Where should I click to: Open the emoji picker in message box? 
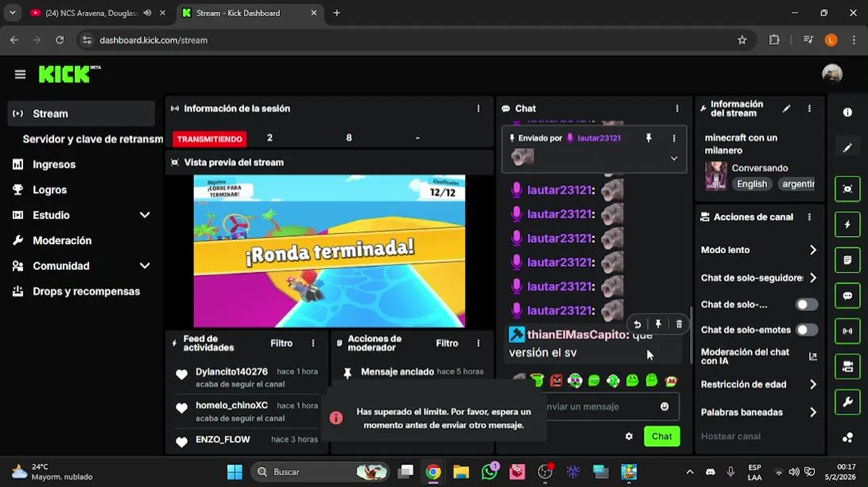point(665,407)
